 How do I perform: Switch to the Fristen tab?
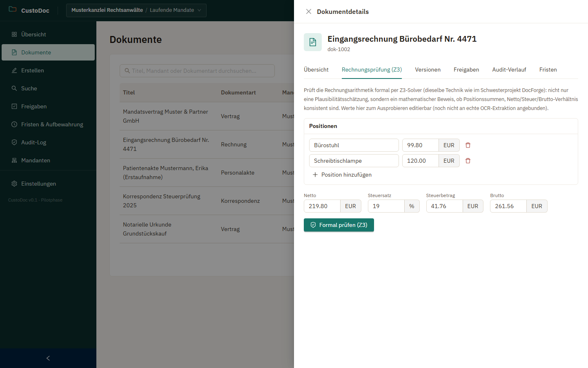click(x=548, y=70)
